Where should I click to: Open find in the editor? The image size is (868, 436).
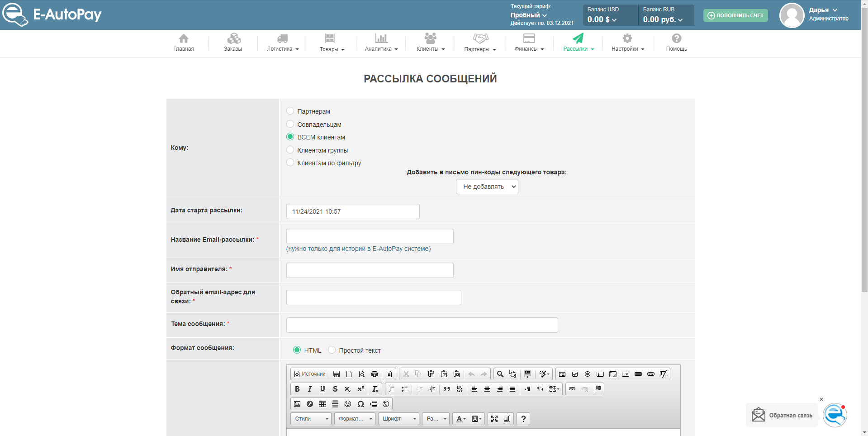click(x=500, y=374)
